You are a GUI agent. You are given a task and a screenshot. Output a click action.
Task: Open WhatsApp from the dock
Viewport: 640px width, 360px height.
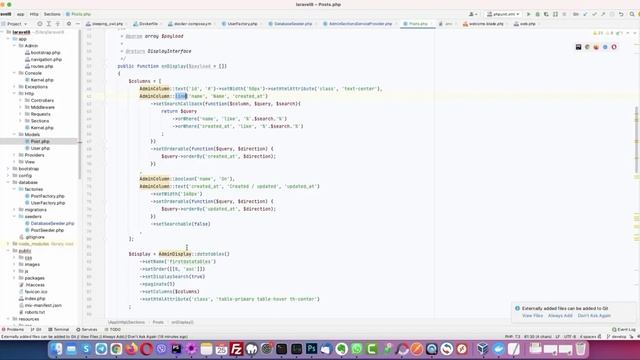coord(357,349)
